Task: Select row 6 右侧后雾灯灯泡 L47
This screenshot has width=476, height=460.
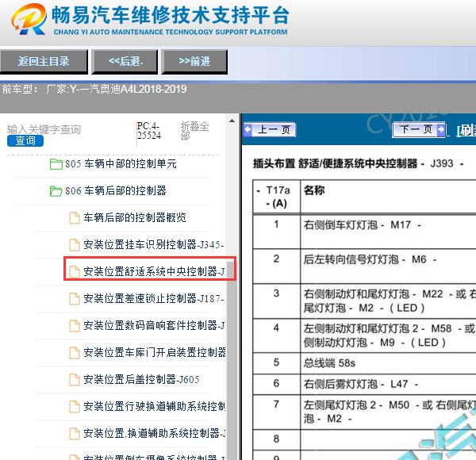Action: pyautogui.click(x=364, y=384)
